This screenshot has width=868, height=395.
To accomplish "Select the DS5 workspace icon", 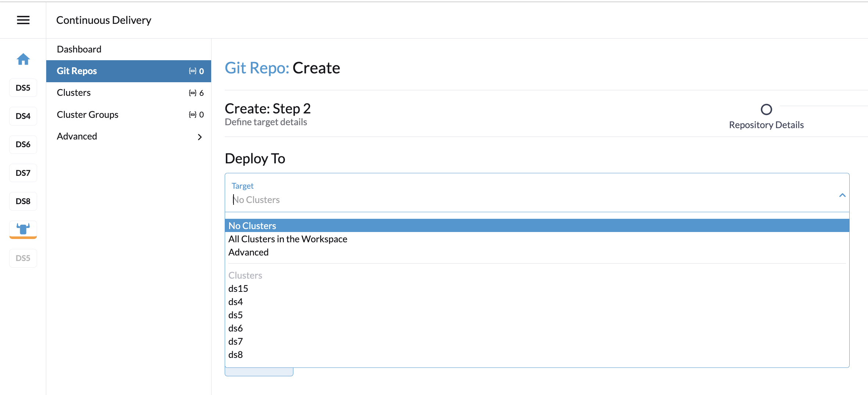I will [x=23, y=87].
